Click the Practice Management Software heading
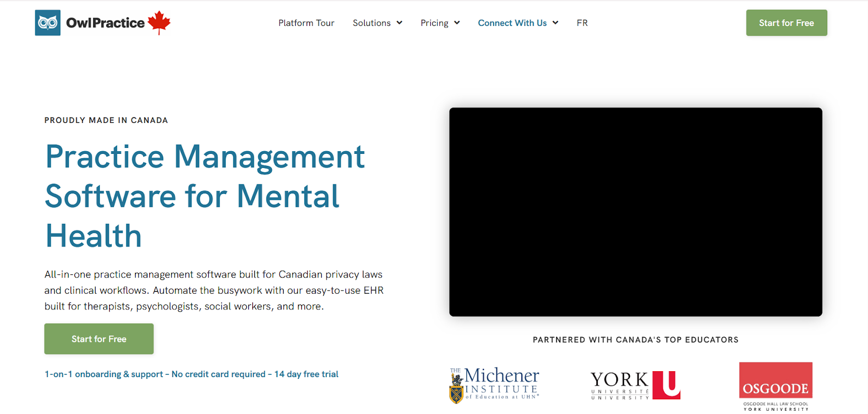 click(205, 196)
